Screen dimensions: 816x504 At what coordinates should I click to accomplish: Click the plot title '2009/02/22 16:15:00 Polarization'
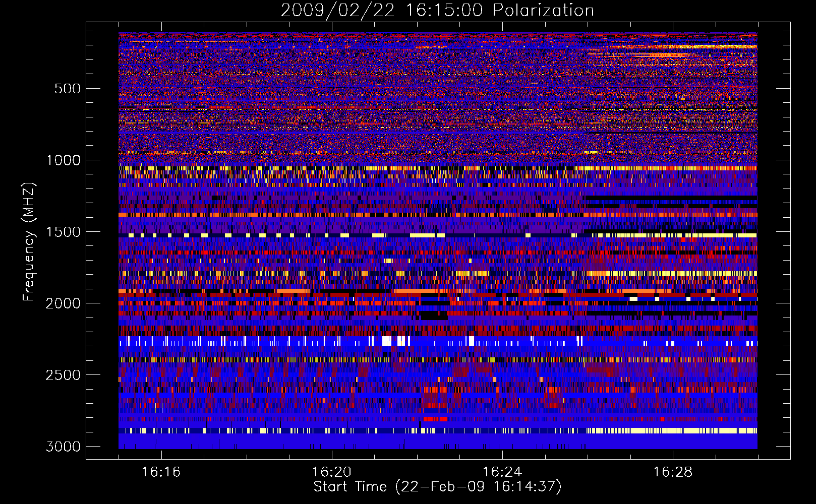437,11
